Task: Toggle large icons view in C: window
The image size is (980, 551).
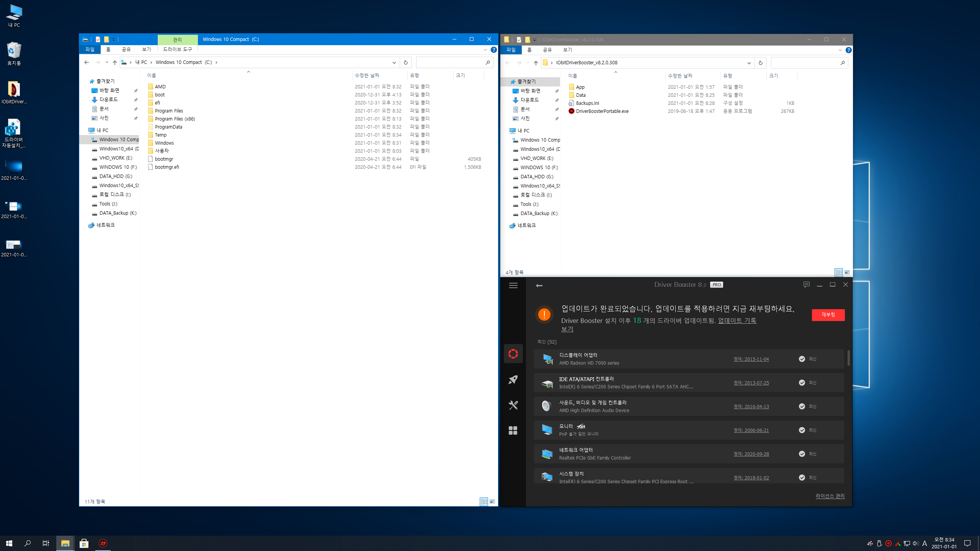Action: tap(492, 502)
